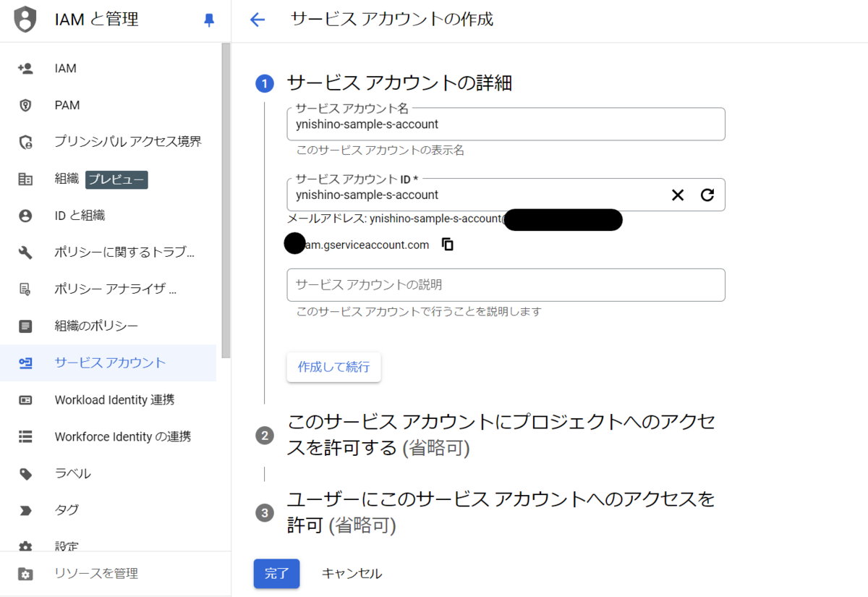Open 組織のポリシー menu item

(109, 326)
